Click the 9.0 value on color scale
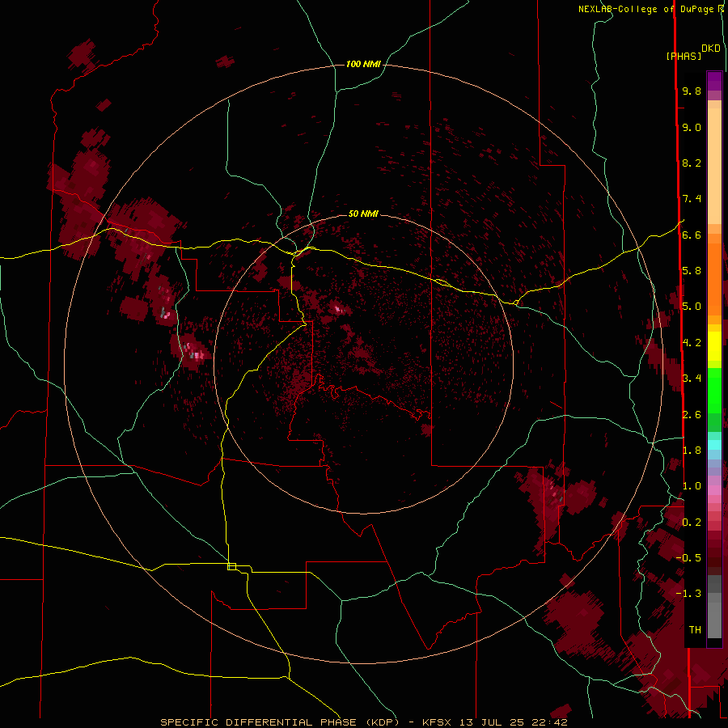Viewport: 728px width, 728px height. (692, 127)
